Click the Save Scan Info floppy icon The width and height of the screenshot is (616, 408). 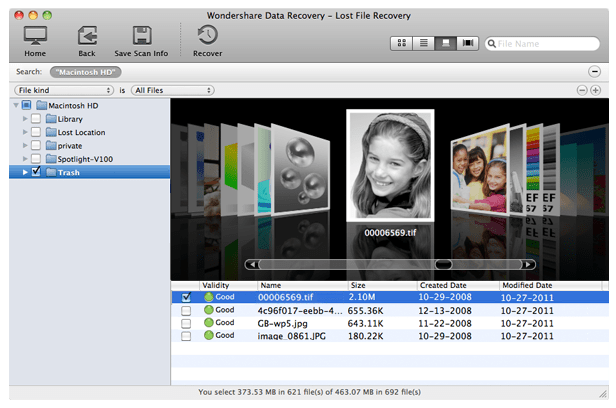tap(142, 35)
